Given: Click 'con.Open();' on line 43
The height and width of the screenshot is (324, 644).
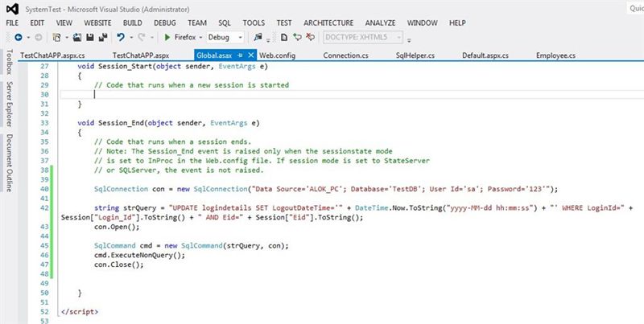Looking at the screenshot, I should tap(117, 227).
